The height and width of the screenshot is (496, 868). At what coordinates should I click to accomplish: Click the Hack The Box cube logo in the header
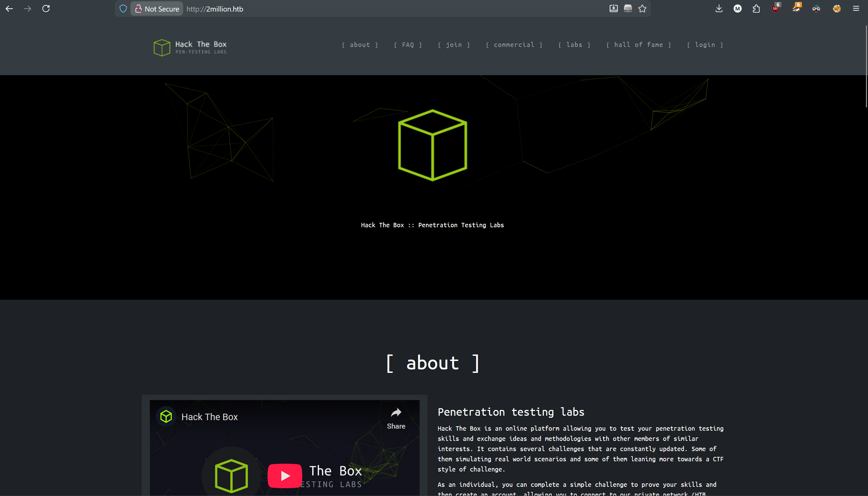(x=162, y=47)
